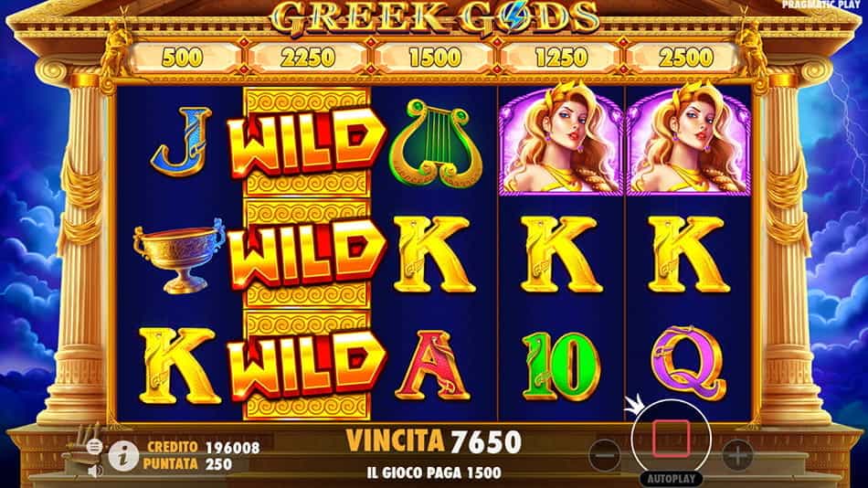This screenshot has height=488, width=868.
Task: Increase the bet with plus button
Action: click(737, 455)
